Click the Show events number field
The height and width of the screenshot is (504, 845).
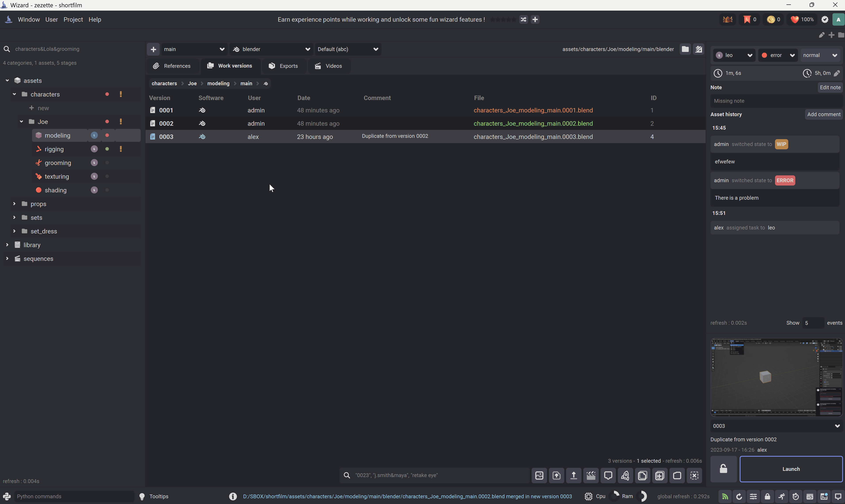tap(813, 323)
